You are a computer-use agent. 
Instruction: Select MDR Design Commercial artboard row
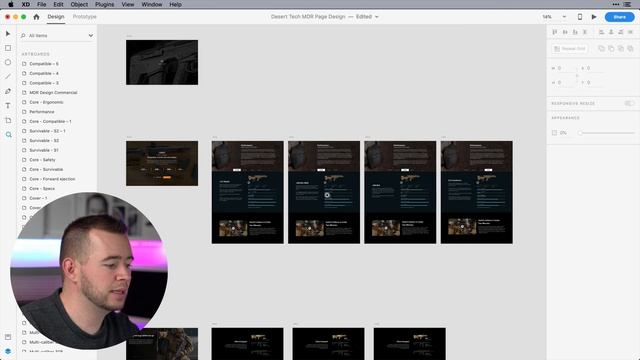pos(57,93)
